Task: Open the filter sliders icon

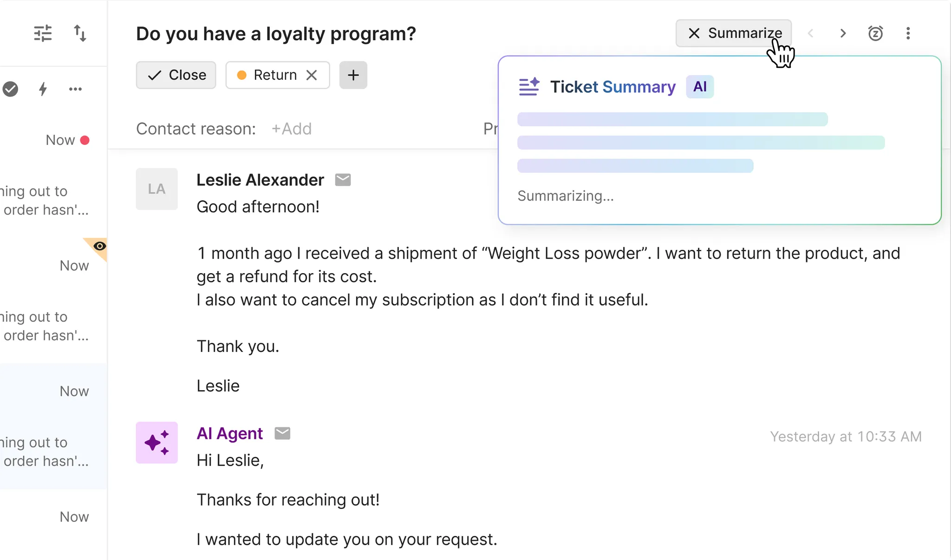Action: pos(43,33)
